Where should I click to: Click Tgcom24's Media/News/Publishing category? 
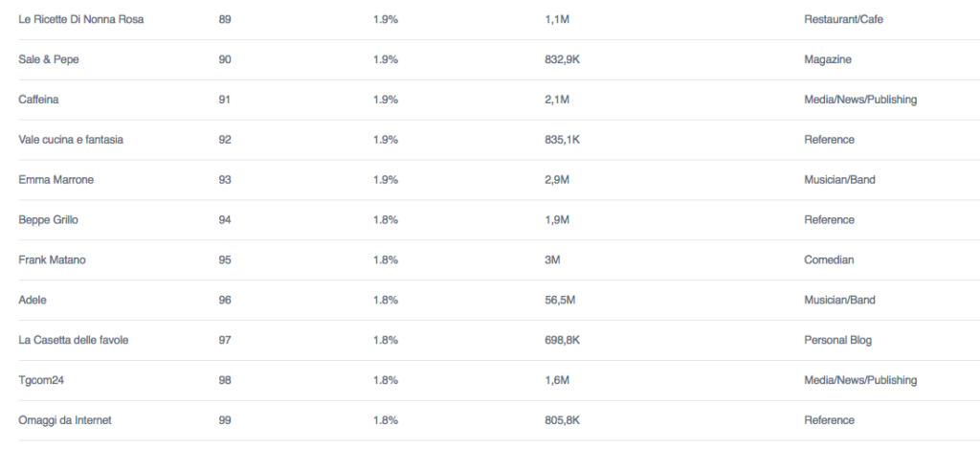point(860,379)
